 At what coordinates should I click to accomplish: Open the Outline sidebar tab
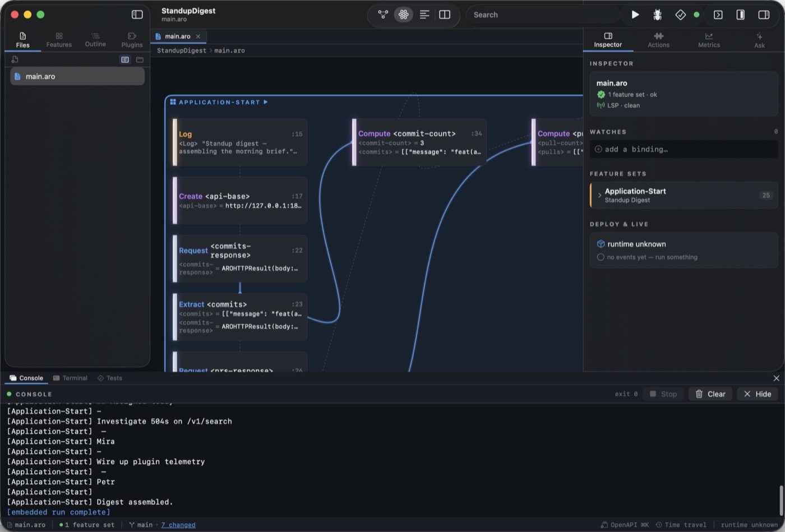[95, 40]
